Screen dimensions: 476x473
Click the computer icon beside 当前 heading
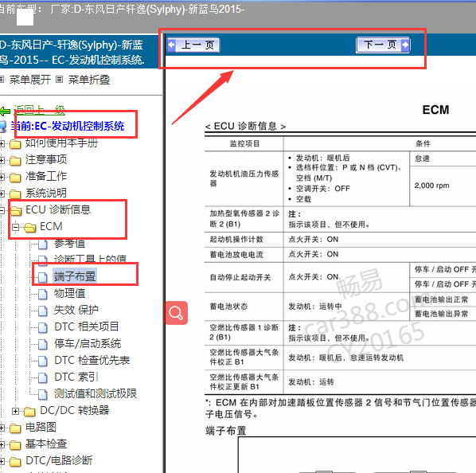tap(3, 127)
